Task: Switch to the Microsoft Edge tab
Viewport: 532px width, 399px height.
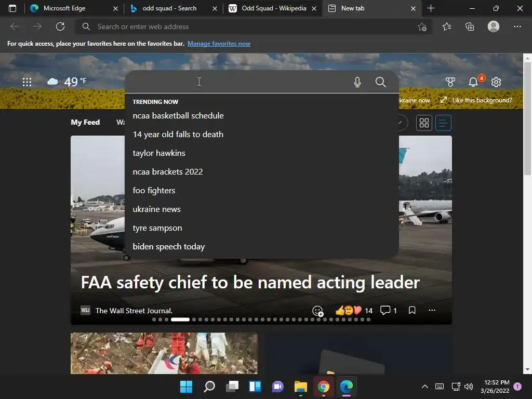Action: [74, 8]
